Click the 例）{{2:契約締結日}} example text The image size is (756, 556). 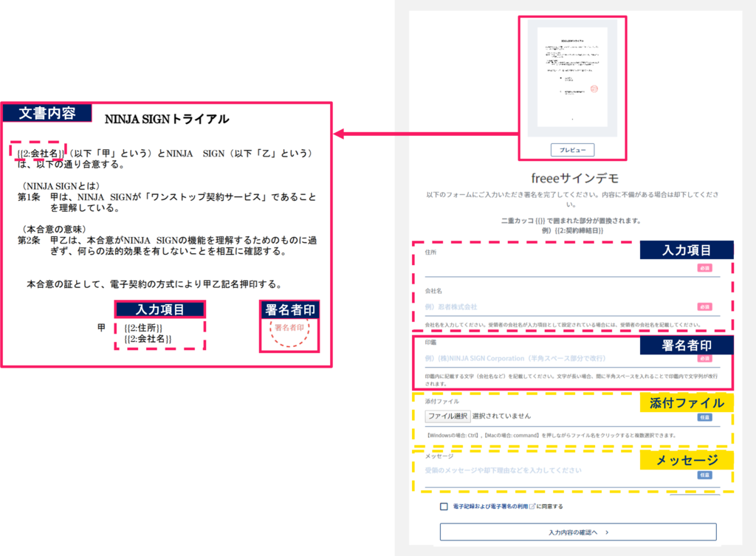[x=572, y=230]
